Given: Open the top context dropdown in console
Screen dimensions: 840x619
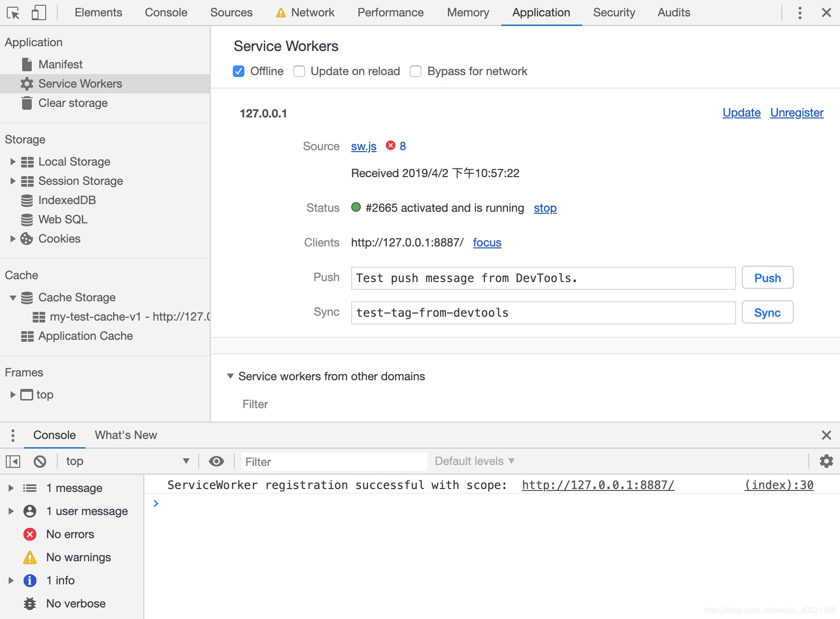Looking at the screenshot, I should tap(127, 461).
